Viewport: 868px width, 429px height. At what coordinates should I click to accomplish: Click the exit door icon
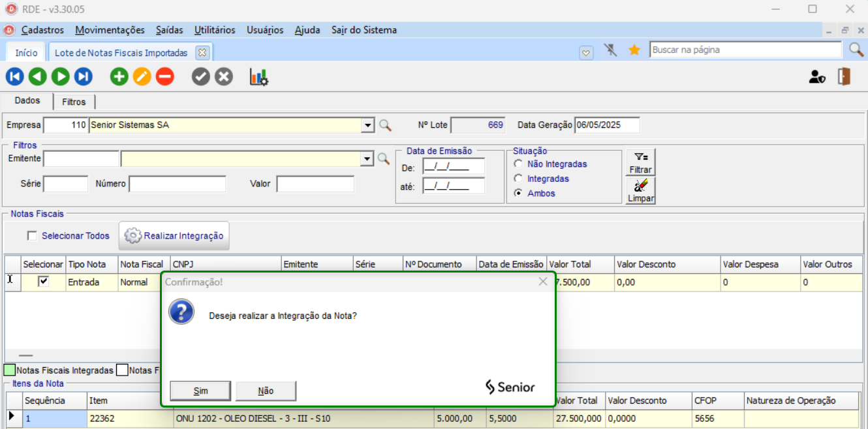click(x=845, y=76)
